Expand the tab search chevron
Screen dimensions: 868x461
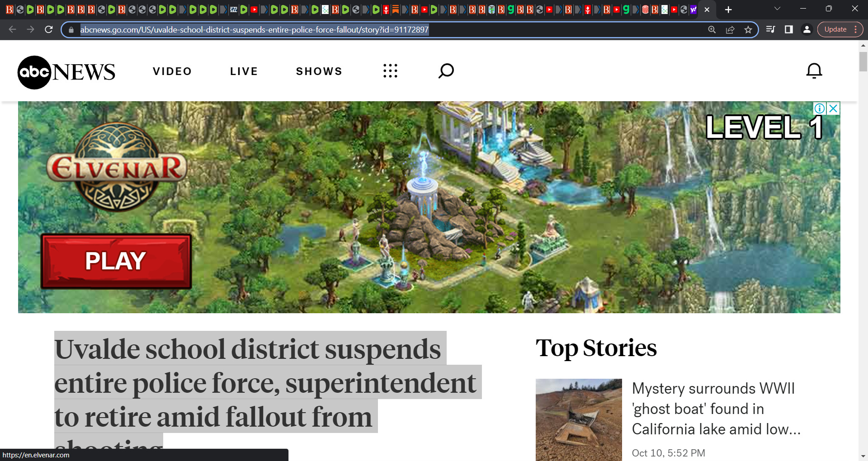777,9
